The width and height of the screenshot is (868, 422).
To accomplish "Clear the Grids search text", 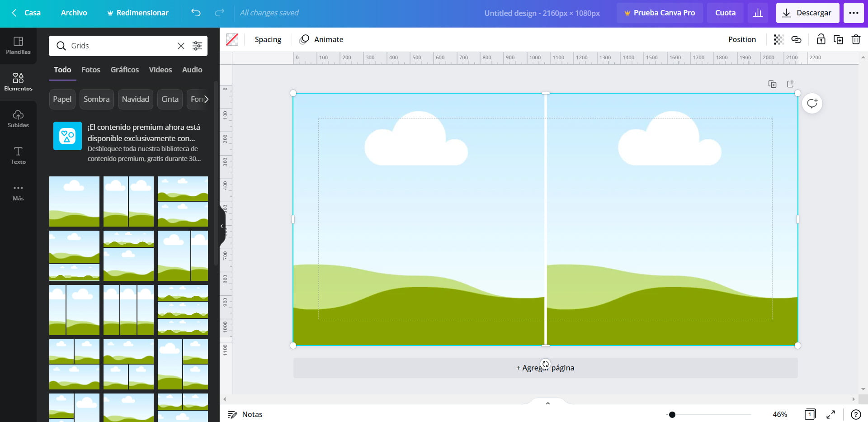I will (181, 46).
